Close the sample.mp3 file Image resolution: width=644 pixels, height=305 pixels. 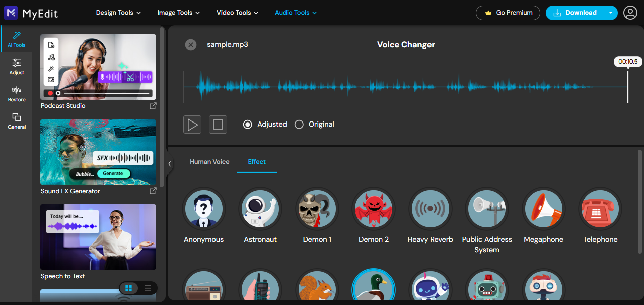(190, 45)
